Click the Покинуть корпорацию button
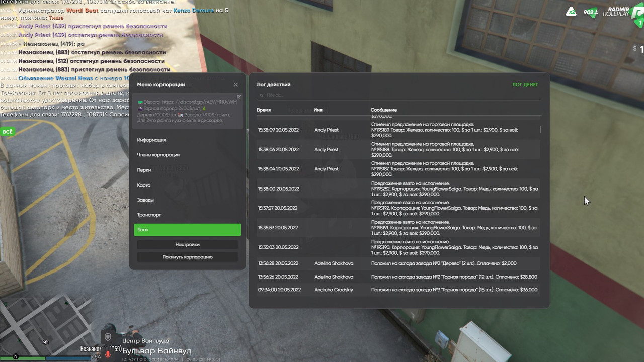This screenshot has height=362, width=644. pos(187,257)
